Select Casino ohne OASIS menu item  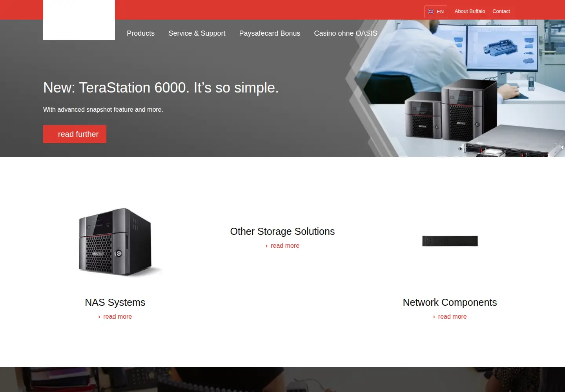(x=346, y=33)
